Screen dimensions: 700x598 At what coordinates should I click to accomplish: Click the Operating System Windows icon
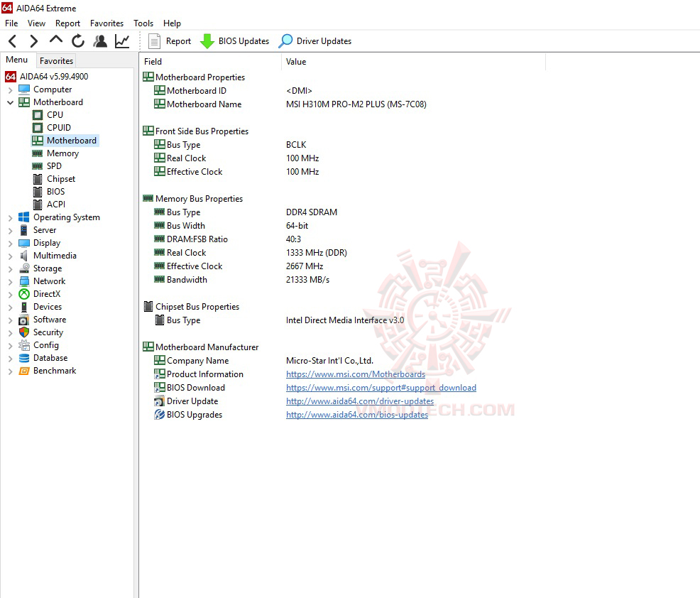pyautogui.click(x=24, y=217)
